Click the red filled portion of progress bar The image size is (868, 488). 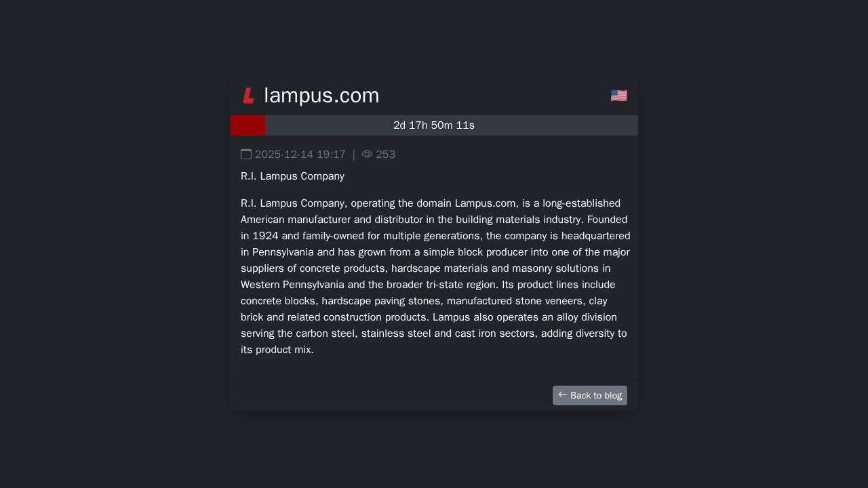(x=248, y=125)
